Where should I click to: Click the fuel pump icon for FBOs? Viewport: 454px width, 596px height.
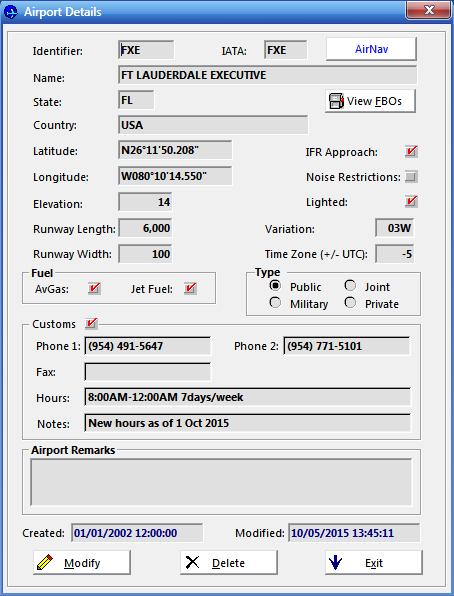(336, 101)
